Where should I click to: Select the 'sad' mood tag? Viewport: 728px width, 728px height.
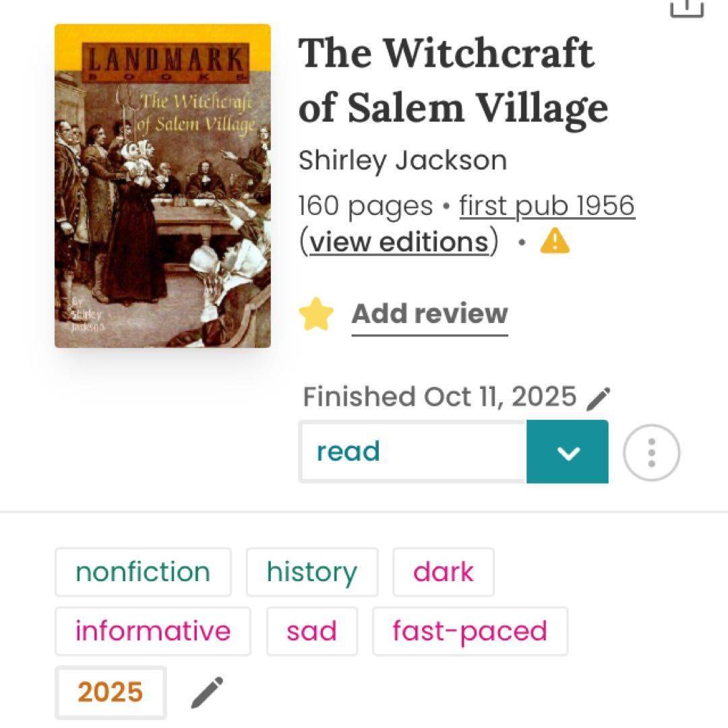tap(311, 632)
